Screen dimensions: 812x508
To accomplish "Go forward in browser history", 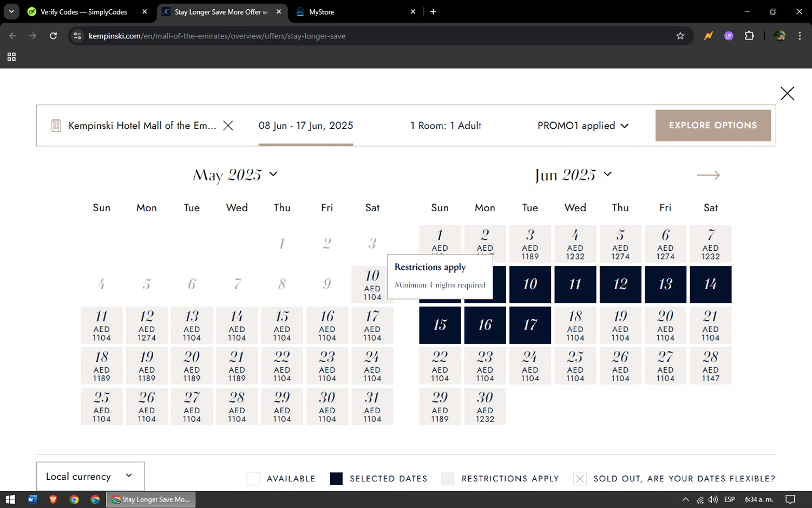I will tap(33, 36).
